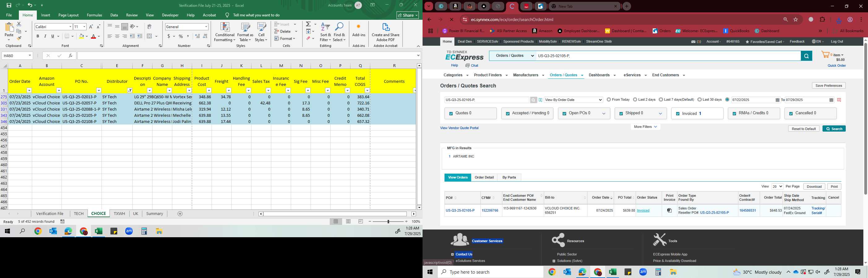
Task: Open the number format General dropdown
Action: 206,27
